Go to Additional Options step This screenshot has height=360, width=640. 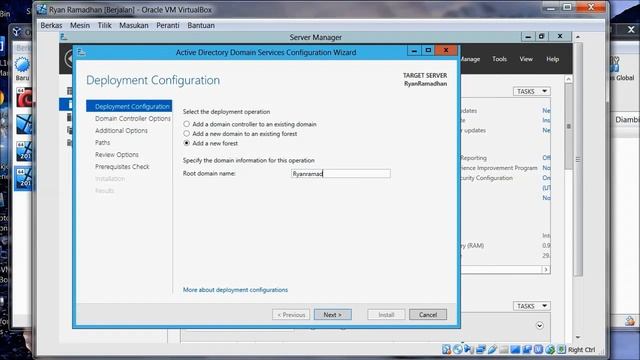coord(121,131)
